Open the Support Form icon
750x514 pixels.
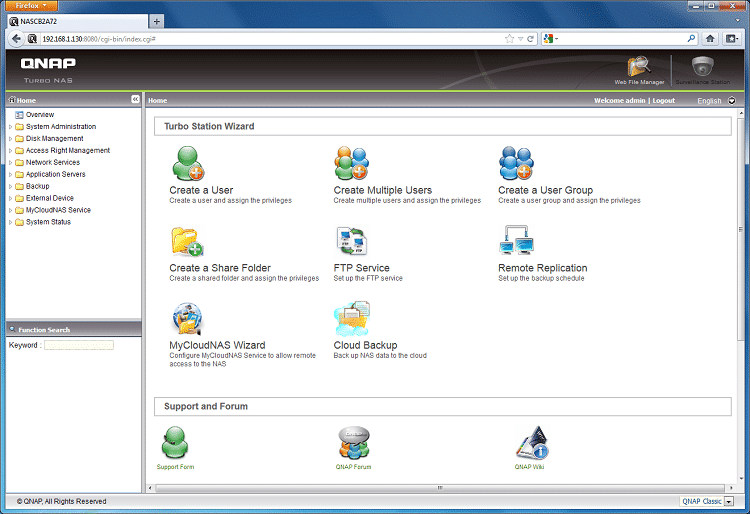point(175,442)
